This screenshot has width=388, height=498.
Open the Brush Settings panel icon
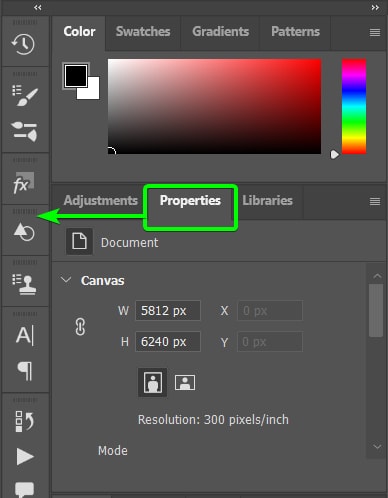pyautogui.click(x=25, y=96)
